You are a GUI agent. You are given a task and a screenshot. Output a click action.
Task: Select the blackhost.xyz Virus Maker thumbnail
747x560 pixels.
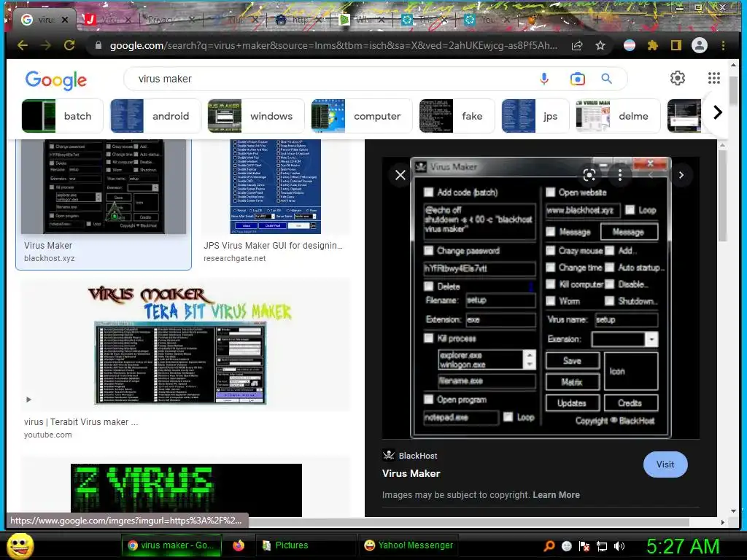(x=104, y=187)
